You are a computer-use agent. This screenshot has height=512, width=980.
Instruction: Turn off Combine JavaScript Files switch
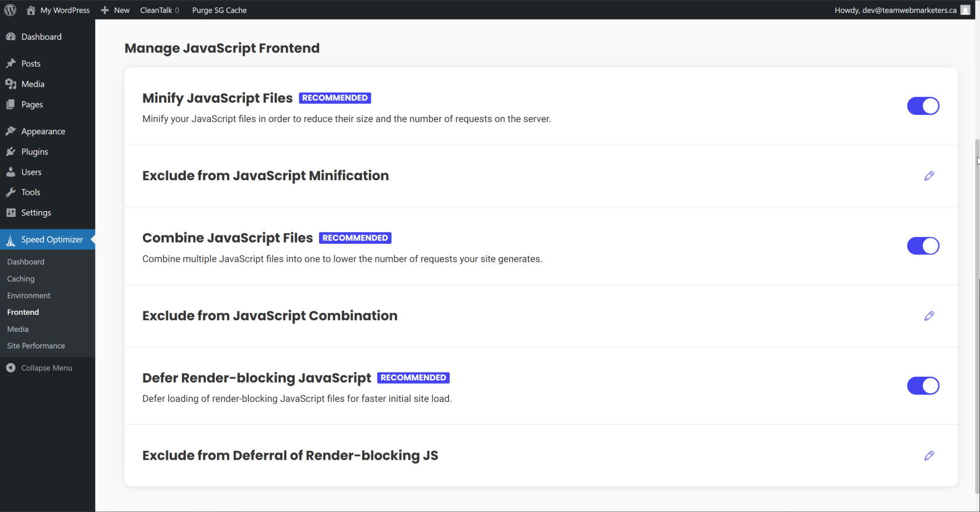[923, 246]
